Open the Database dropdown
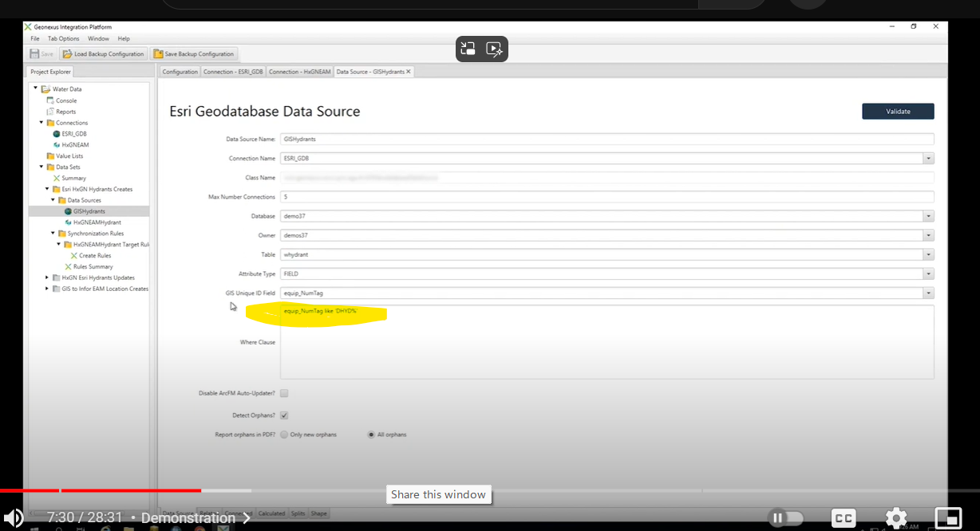 (927, 215)
